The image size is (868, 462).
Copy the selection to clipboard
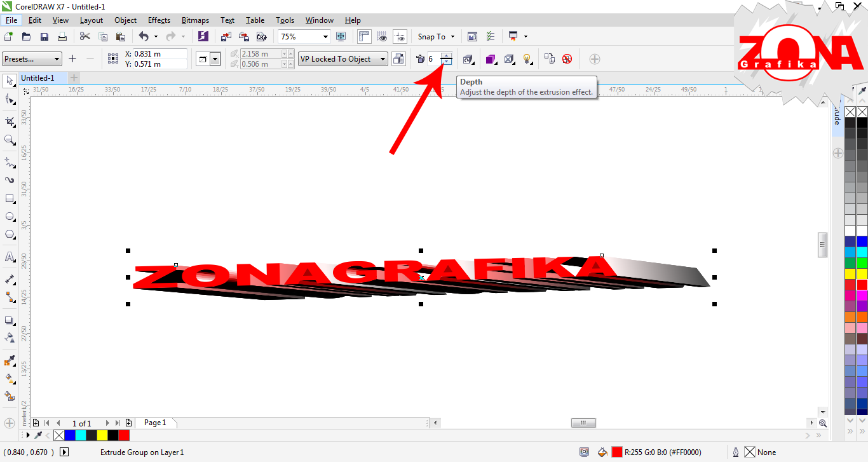coord(103,37)
